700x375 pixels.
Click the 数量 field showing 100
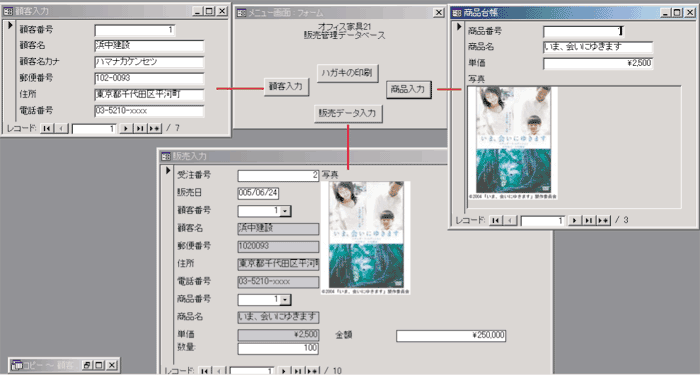[278, 348]
